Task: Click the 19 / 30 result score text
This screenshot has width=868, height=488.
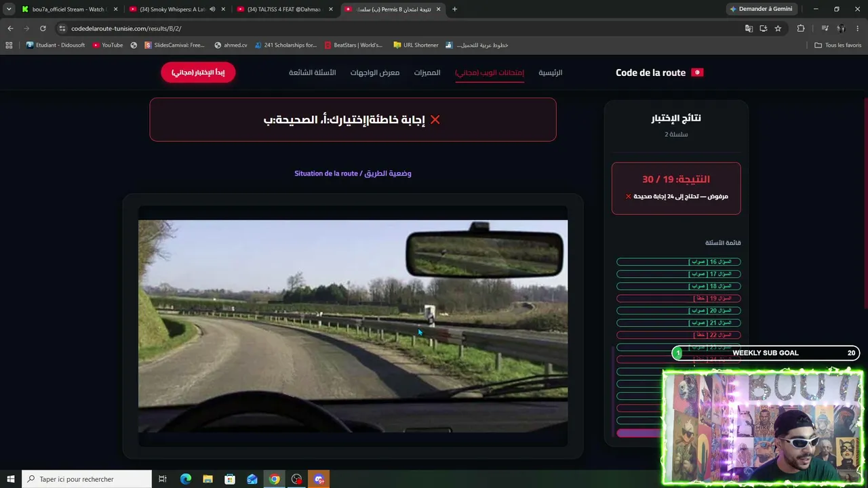Action: (676, 179)
